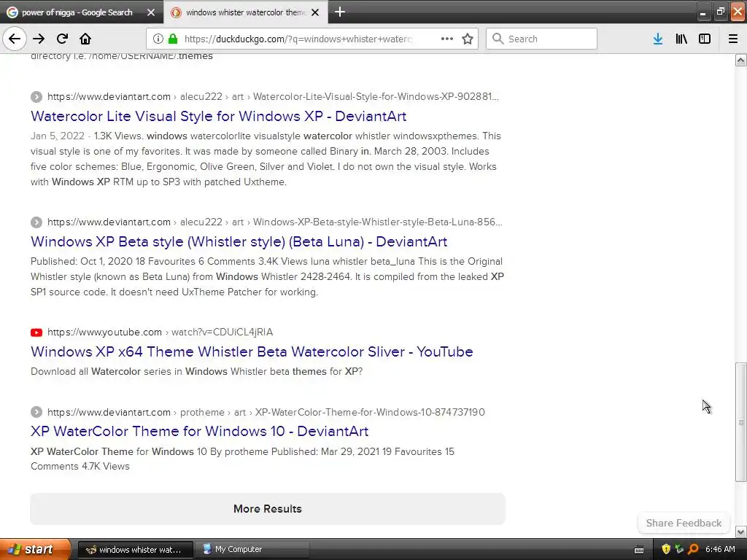The height and width of the screenshot is (560, 747).
Task: Click the orange magnifier tray icon
Action: 693,549
